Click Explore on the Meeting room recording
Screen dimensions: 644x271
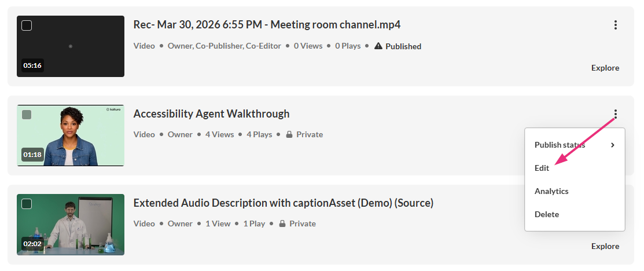click(605, 68)
